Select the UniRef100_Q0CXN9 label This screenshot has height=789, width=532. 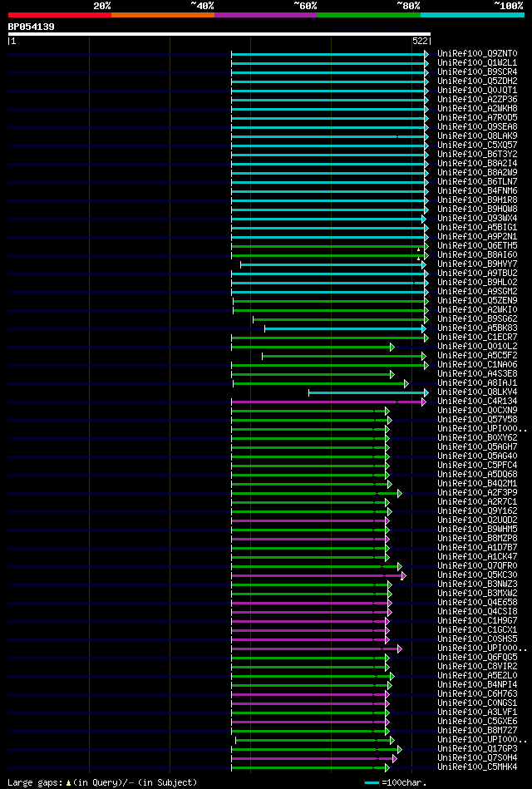click(477, 411)
